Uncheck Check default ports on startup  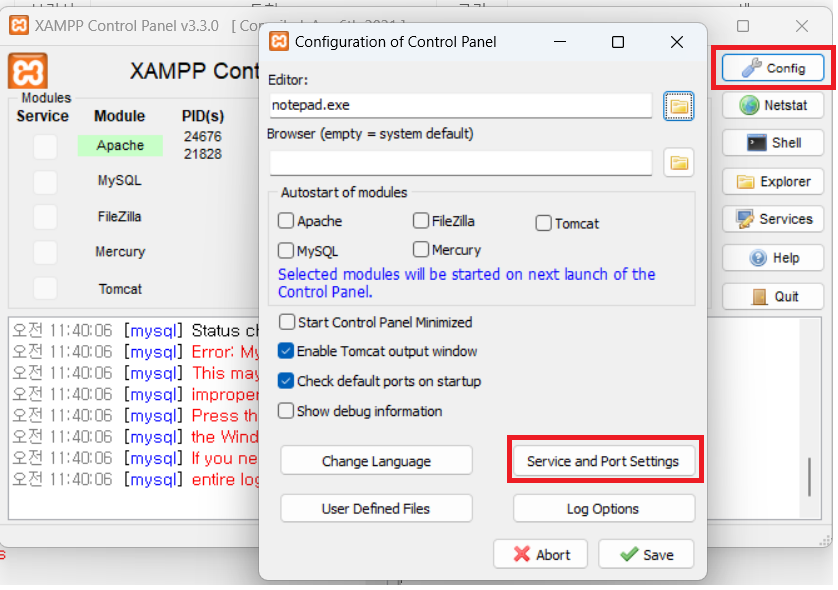click(x=286, y=381)
